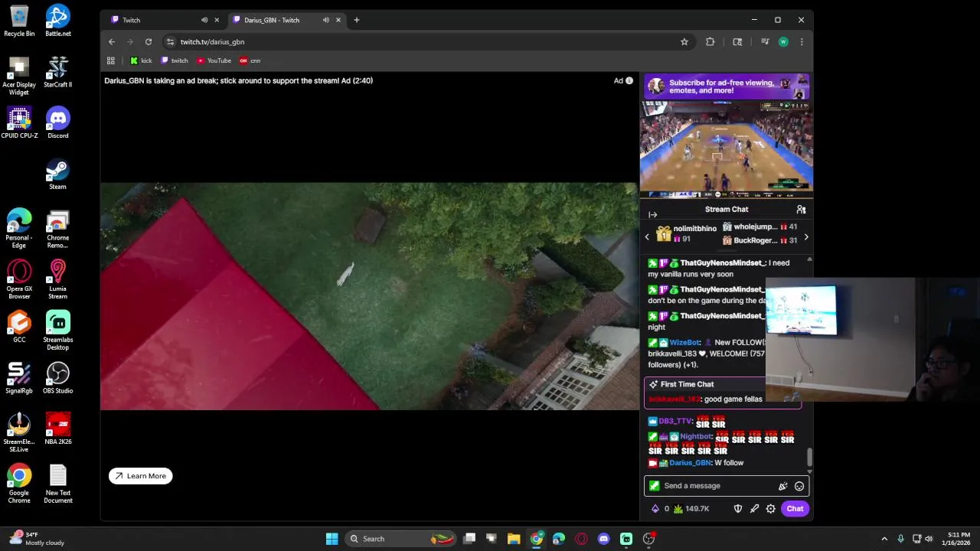This screenshot has width=980, height=551.
Task: Open the weather widget showing 34°F
Action: tap(36, 539)
